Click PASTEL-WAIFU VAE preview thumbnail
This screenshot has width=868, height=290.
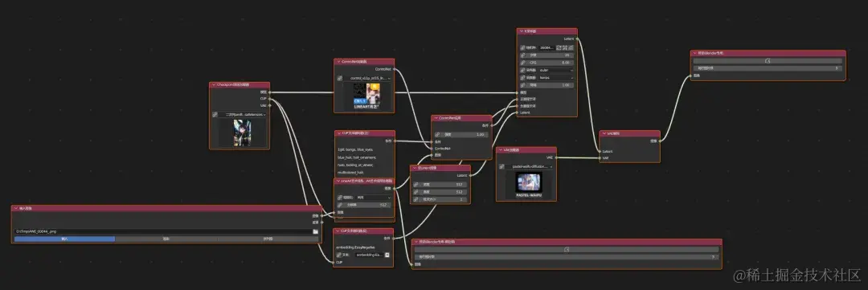[529, 185]
